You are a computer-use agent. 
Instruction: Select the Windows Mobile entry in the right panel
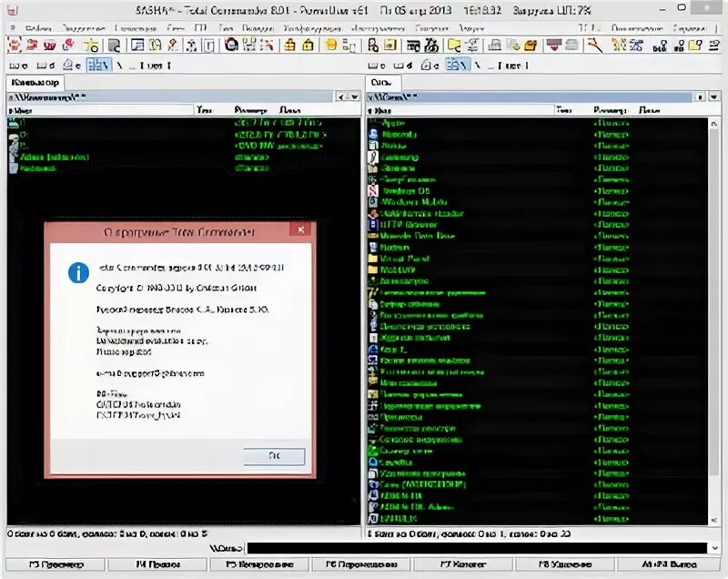point(414,202)
